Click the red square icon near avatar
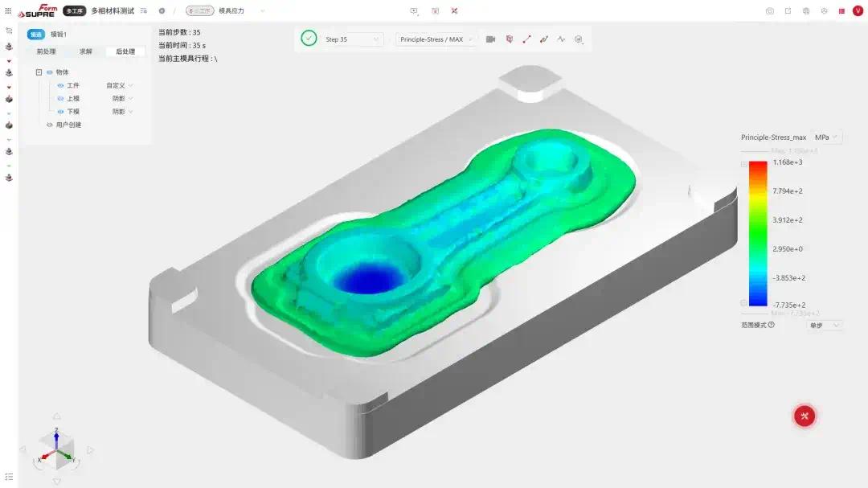868x488 pixels. point(841,11)
